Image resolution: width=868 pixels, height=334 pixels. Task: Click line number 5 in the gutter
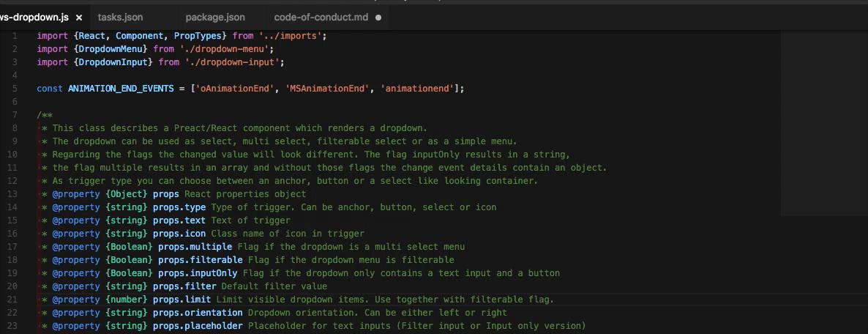click(15, 89)
